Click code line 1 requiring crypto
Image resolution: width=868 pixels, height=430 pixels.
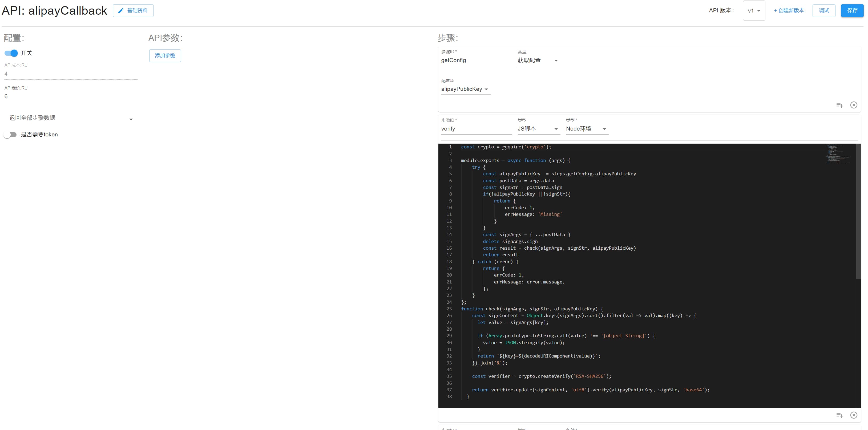[506, 147]
